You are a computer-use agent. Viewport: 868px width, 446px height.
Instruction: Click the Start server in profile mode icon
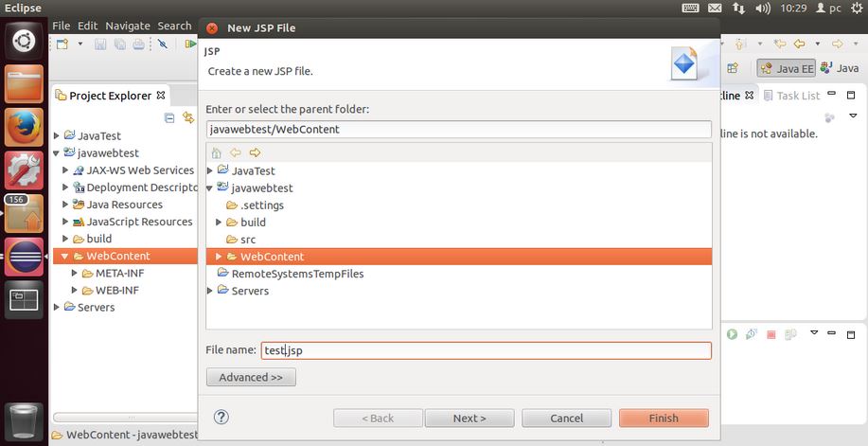(x=752, y=334)
